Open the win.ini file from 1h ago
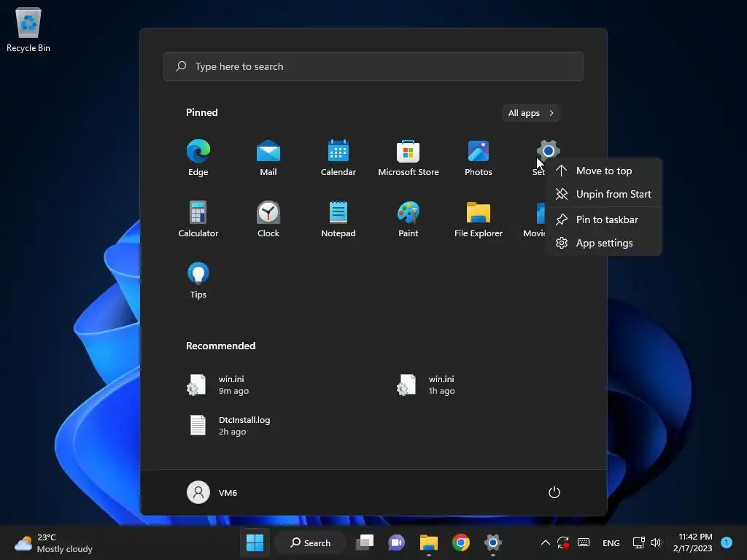 426,385
